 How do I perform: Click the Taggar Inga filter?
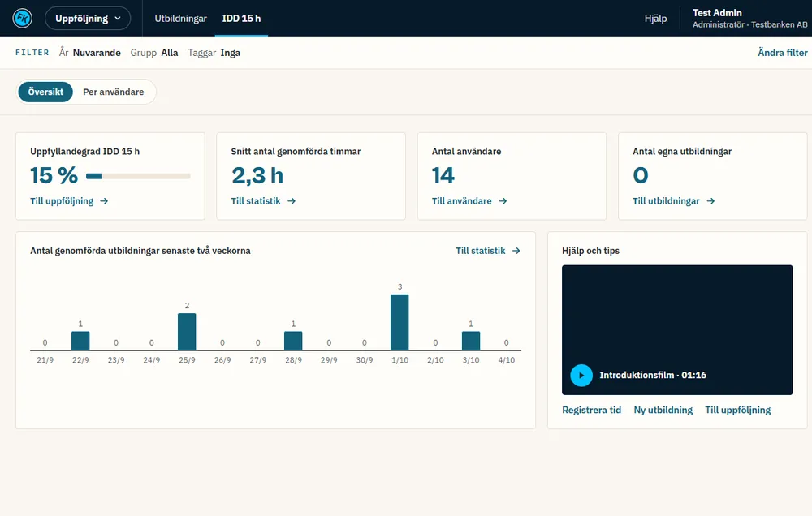coord(214,52)
